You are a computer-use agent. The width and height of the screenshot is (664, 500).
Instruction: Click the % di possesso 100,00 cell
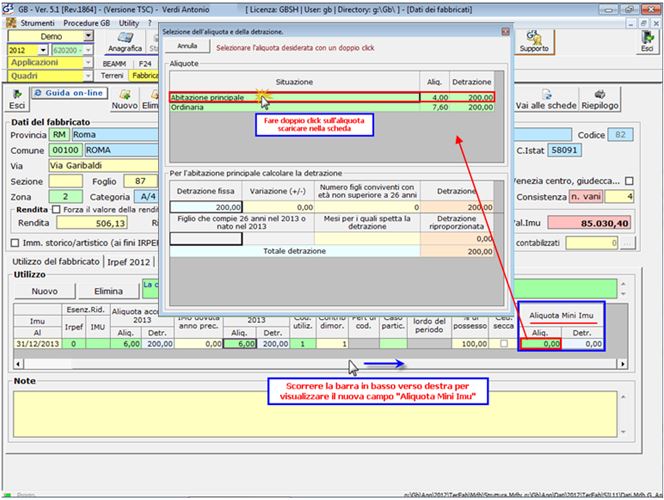point(470,344)
